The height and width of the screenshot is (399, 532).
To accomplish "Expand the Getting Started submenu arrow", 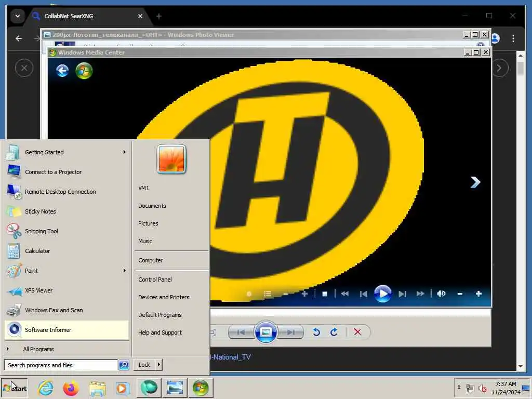I will tap(125, 152).
